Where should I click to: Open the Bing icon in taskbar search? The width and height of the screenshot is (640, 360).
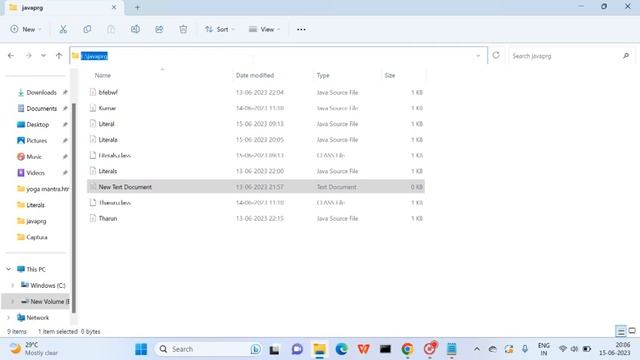coord(256,349)
